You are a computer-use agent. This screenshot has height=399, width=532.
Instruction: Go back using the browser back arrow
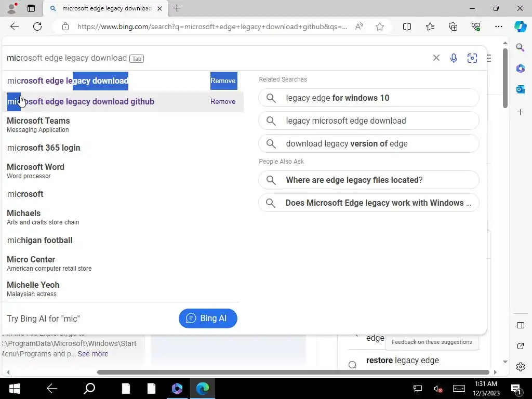14,26
